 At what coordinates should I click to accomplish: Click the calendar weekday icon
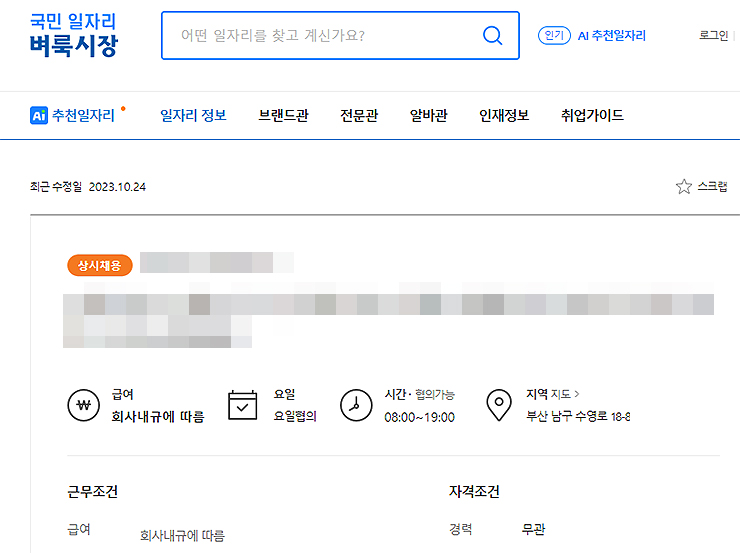[243, 405]
